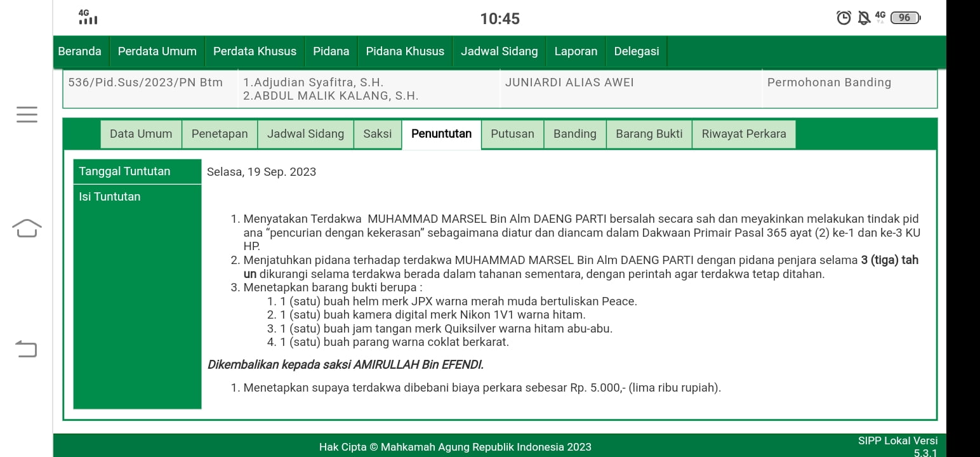Tap the battery level indicator
980x457 pixels.
[x=906, y=18]
